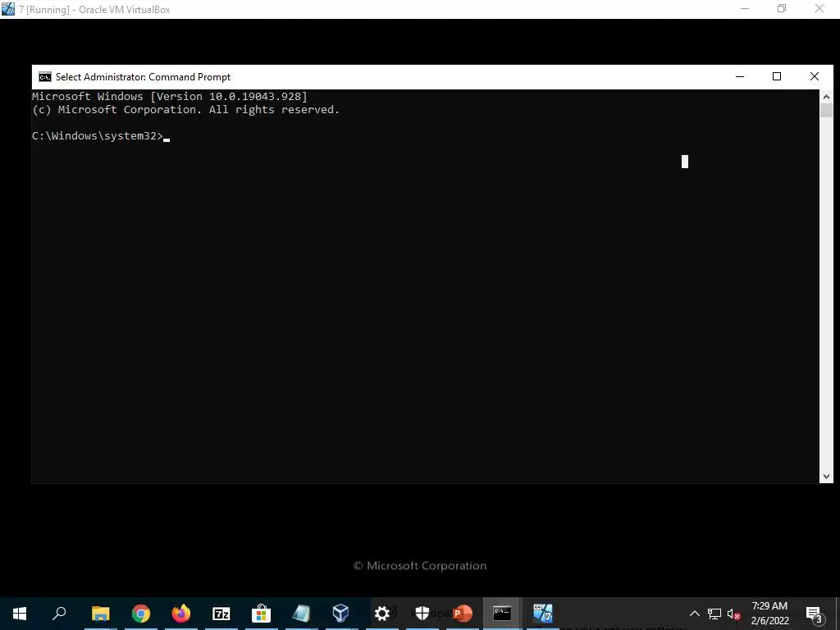Click scrollbar down arrow in Command Prompt
This screenshot has width=840, height=630.
[x=826, y=476]
